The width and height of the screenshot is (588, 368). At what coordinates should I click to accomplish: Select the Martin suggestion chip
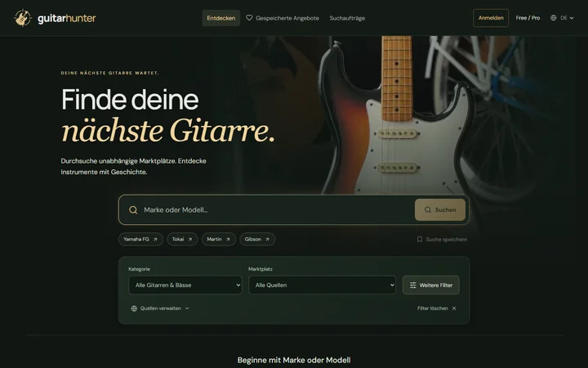(x=219, y=239)
